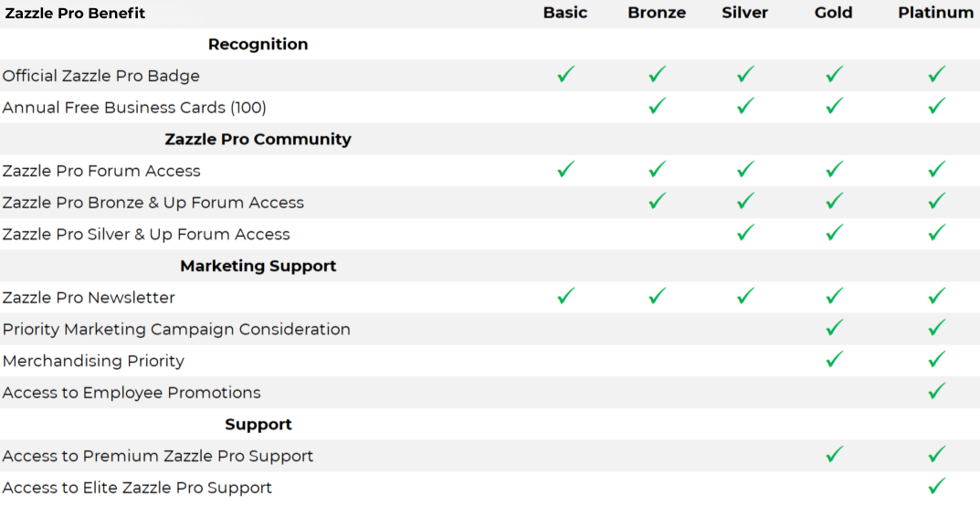This screenshot has width=980, height=507.
Task: Click the Access to Employee Promotions row label
Action: pos(132,393)
